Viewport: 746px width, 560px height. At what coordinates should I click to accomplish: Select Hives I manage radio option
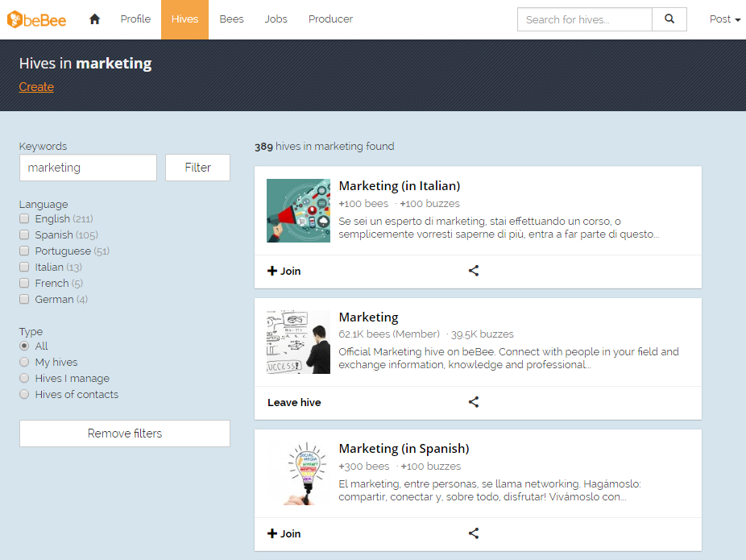(24, 378)
